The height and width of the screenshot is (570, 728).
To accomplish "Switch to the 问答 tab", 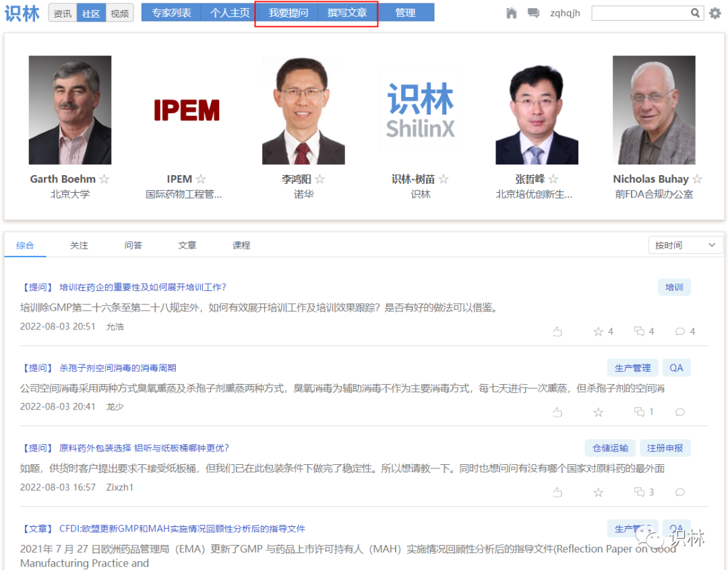I will click(133, 245).
